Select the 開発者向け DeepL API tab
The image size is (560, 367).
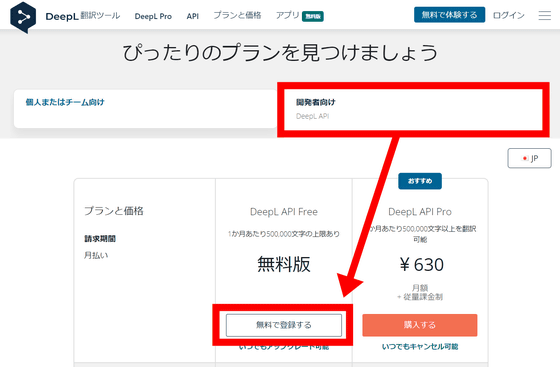[x=413, y=109]
